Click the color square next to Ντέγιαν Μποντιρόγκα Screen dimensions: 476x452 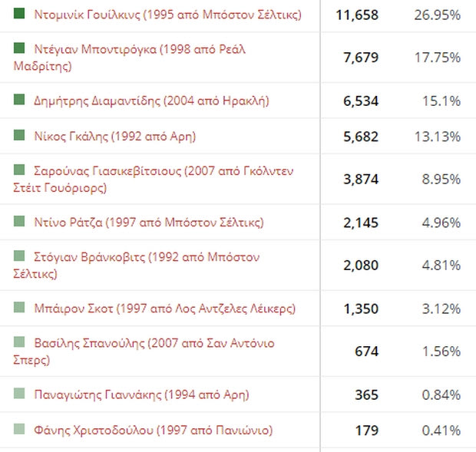[x=19, y=48]
